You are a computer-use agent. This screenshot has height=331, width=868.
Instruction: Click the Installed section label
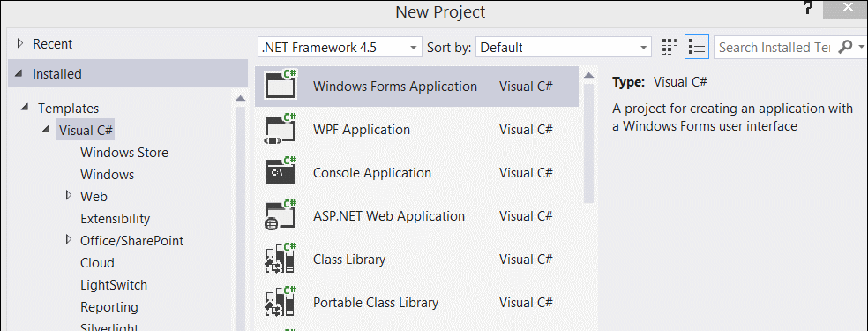[x=57, y=74]
